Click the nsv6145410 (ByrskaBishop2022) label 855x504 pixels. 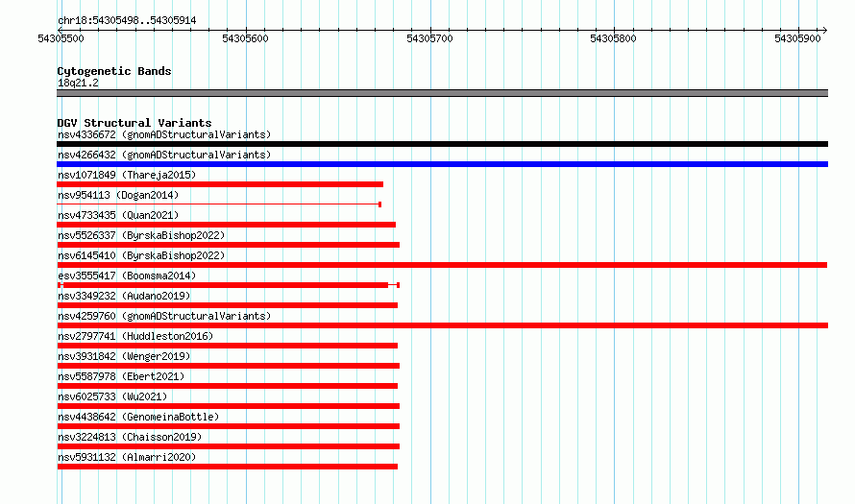click(141, 255)
